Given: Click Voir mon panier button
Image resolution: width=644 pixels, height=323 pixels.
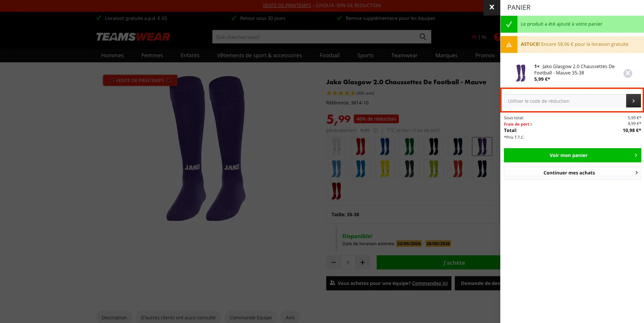Looking at the screenshot, I should point(572,155).
